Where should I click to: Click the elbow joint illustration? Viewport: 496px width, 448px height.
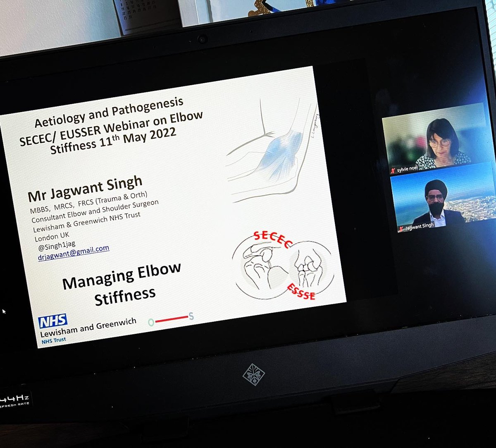273,151
